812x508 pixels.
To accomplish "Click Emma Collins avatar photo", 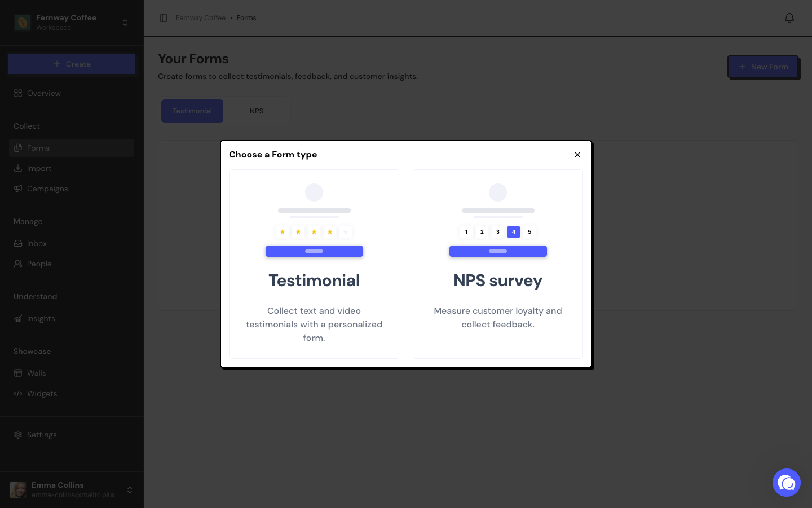I will point(18,490).
